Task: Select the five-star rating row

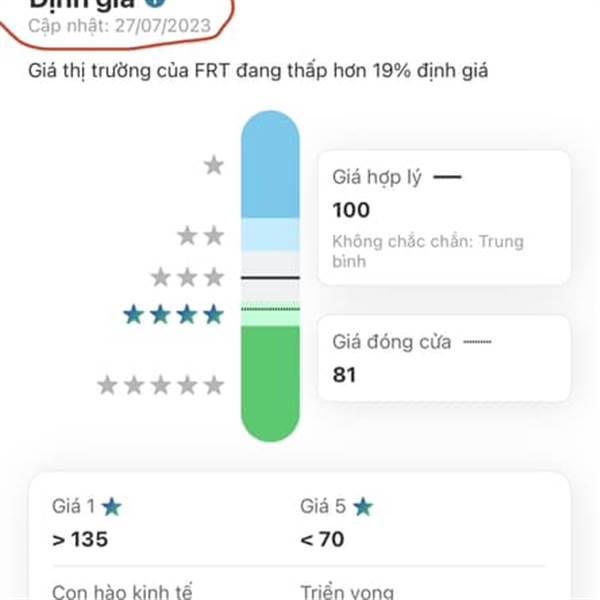Action: (x=161, y=385)
